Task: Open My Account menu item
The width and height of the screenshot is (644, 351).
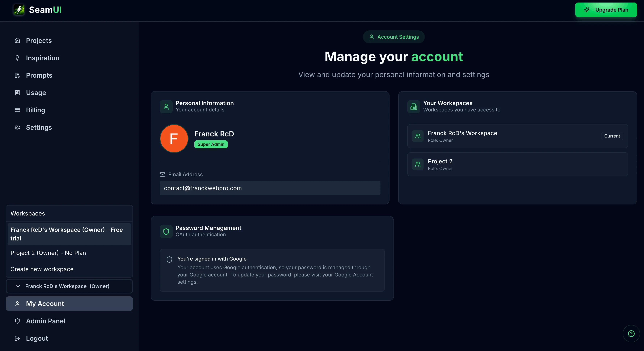Action: [x=69, y=304]
